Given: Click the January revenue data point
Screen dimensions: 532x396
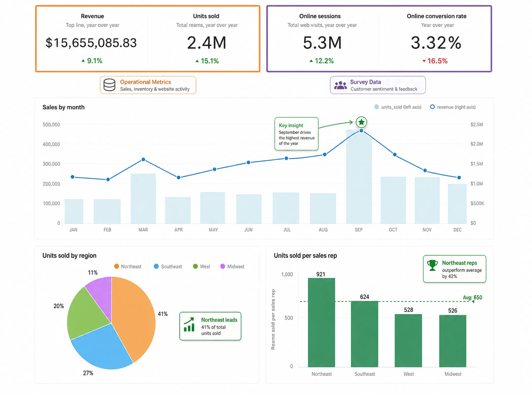Looking at the screenshot, I should pos(72,177).
